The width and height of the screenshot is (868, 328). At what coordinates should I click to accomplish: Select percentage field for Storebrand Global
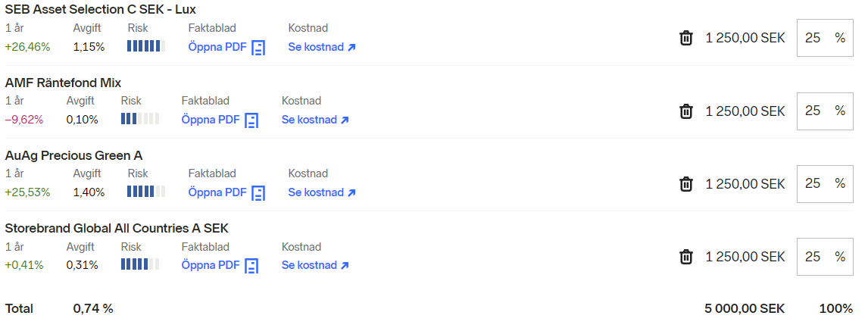pyautogui.click(x=815, y=257)
